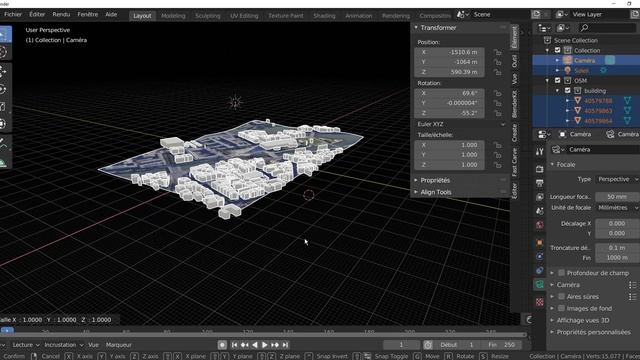Play animation forward

(264, 345)
